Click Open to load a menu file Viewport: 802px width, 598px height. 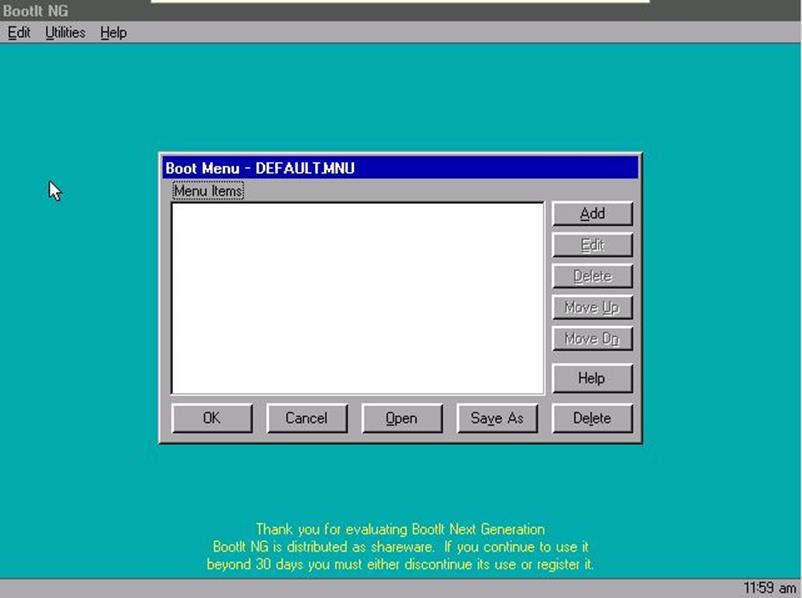point(402,418)
